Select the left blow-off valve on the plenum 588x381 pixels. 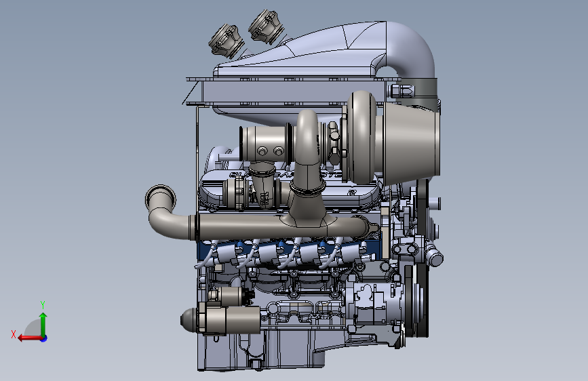(x=226, y=41)
